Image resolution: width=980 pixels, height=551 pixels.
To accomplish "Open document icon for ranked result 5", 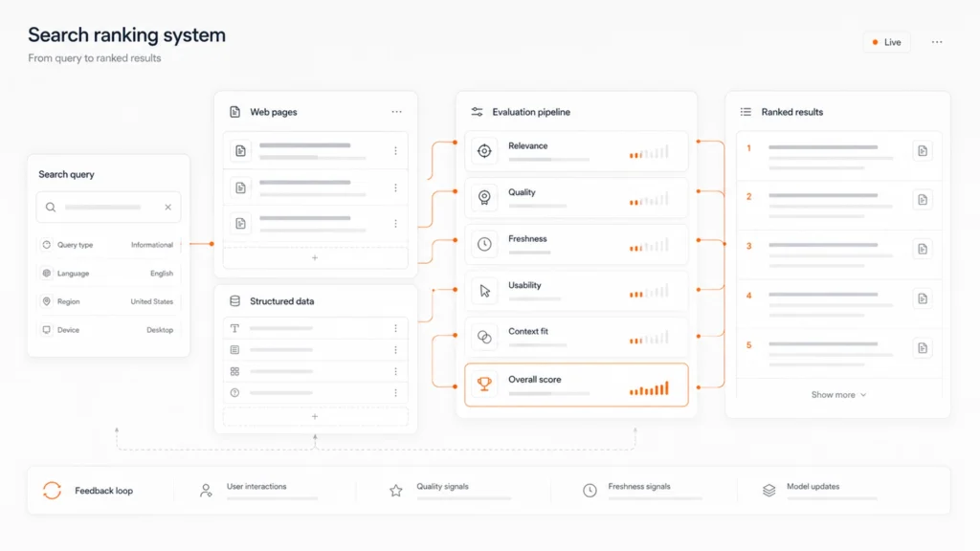I will pos(923,348).
